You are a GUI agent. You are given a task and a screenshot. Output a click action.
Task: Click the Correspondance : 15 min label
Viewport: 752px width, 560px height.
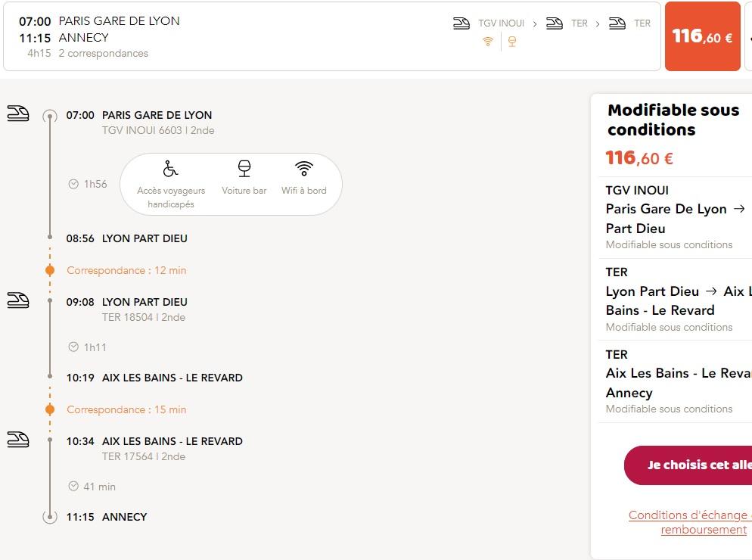coord(126,410)
